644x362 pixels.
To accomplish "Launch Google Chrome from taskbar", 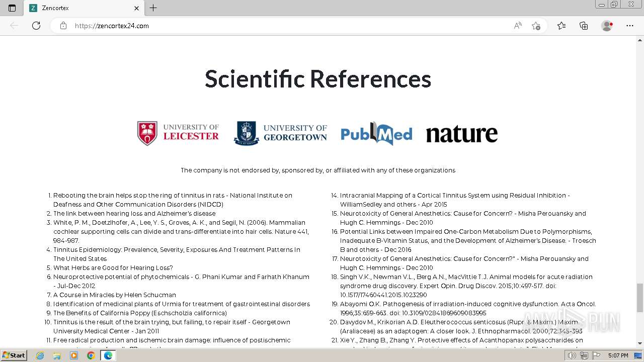I will (91, 355).
